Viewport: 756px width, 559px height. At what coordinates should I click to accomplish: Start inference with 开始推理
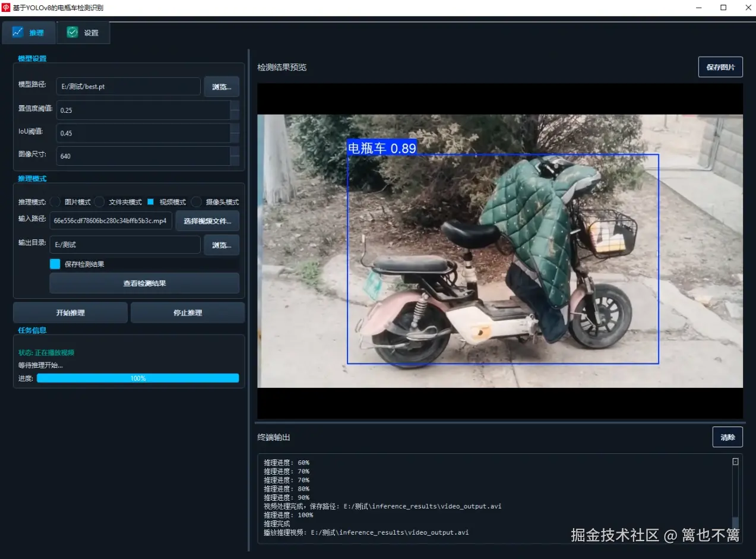pyautogui.click(x=70, y=312)
